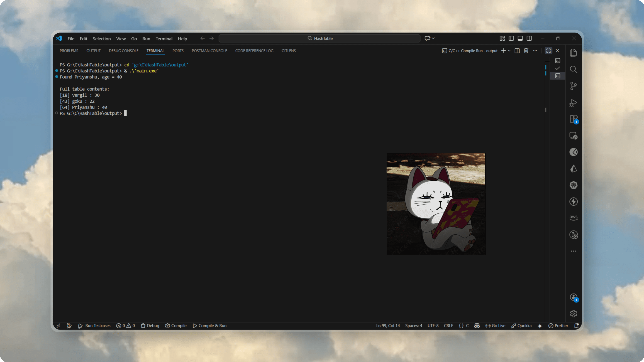The image size is (644, 362).
Task: Click the HashTable command center search
Action: pyautogui.click(x=319, y=38)
